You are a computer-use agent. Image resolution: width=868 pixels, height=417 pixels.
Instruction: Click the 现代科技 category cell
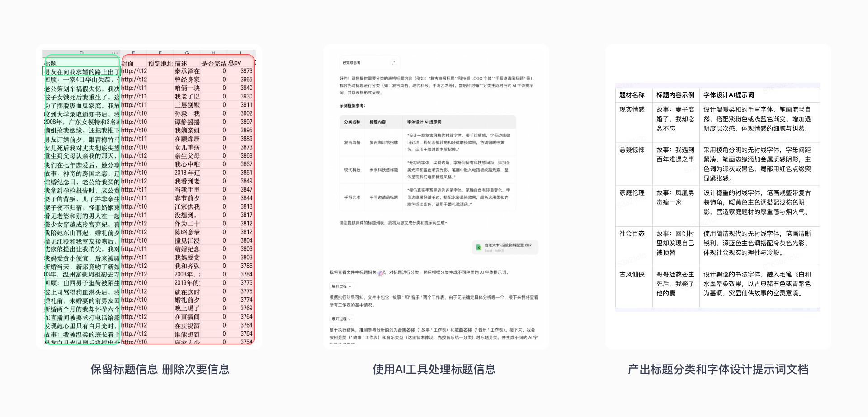click(x=352, y=170)
